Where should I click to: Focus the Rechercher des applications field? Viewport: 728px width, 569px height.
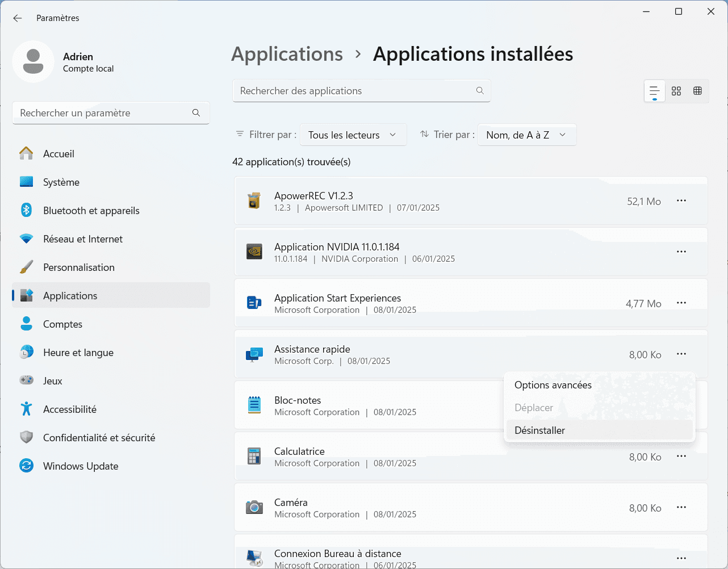362,91
